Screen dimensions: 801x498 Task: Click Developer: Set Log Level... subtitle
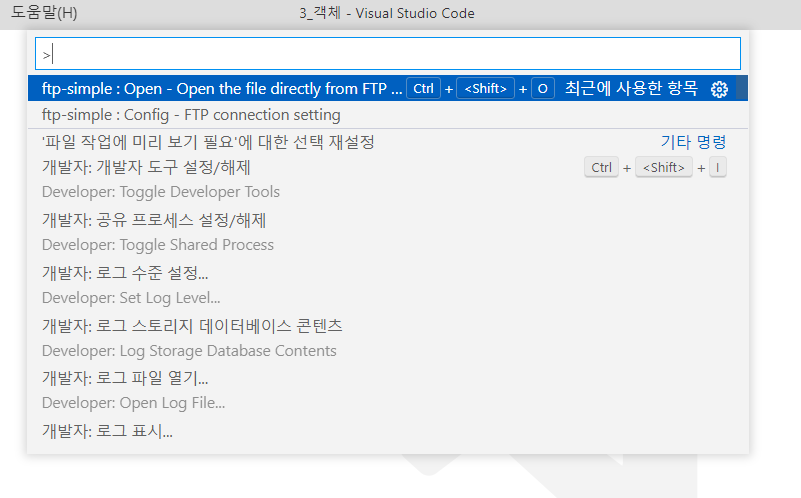point(131,298)
